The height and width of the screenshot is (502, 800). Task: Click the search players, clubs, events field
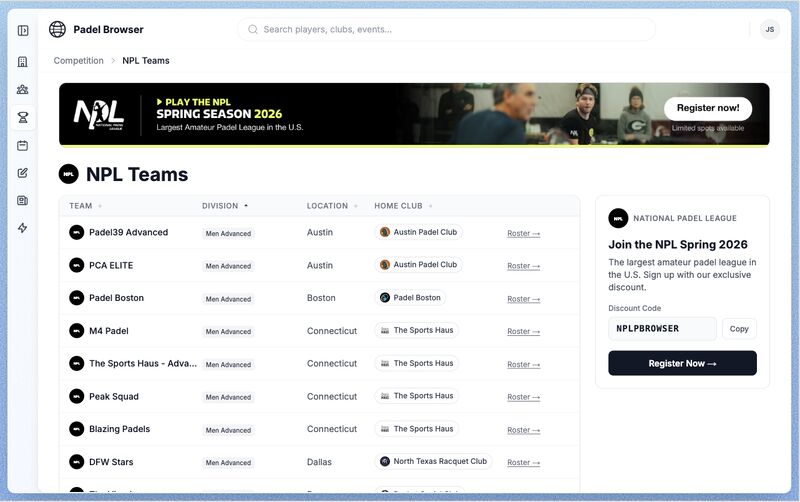pos(446,30)
